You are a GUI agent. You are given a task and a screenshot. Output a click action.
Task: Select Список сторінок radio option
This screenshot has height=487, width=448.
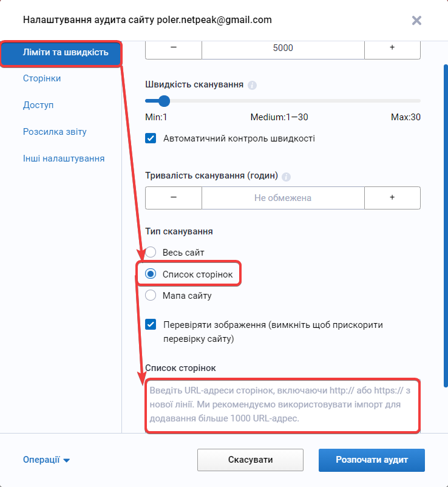point(151,274)
